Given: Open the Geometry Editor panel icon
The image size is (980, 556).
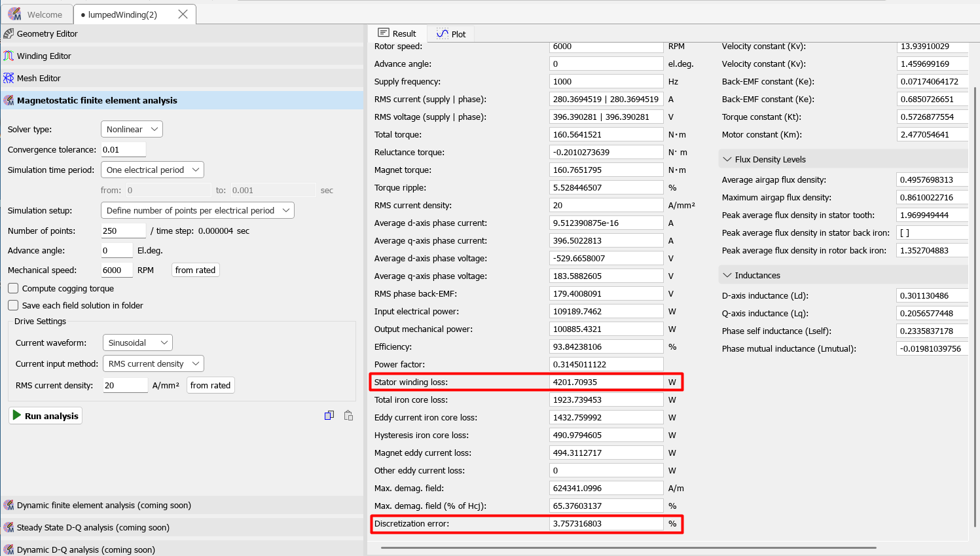Looking at the screenshot, I should coord(9,33).
